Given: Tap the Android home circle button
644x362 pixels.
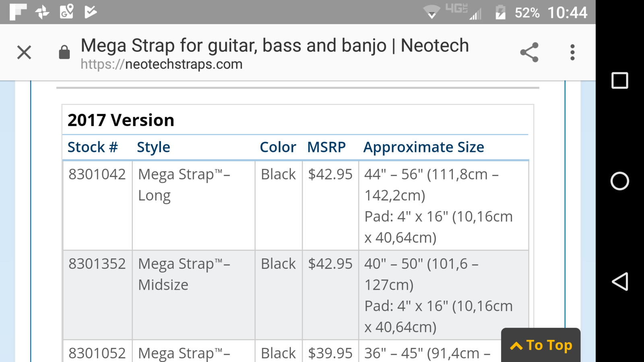Looking at the screenshot, I should tap(620, 181).
